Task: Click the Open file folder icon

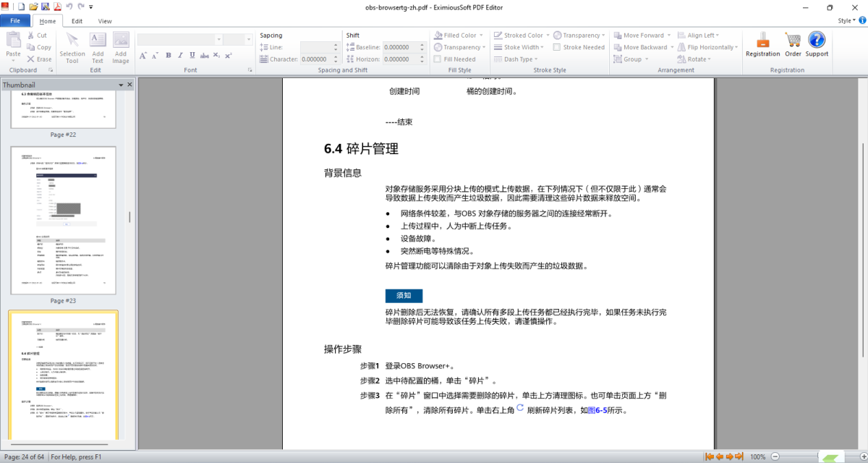Action: tap(33, 7)
